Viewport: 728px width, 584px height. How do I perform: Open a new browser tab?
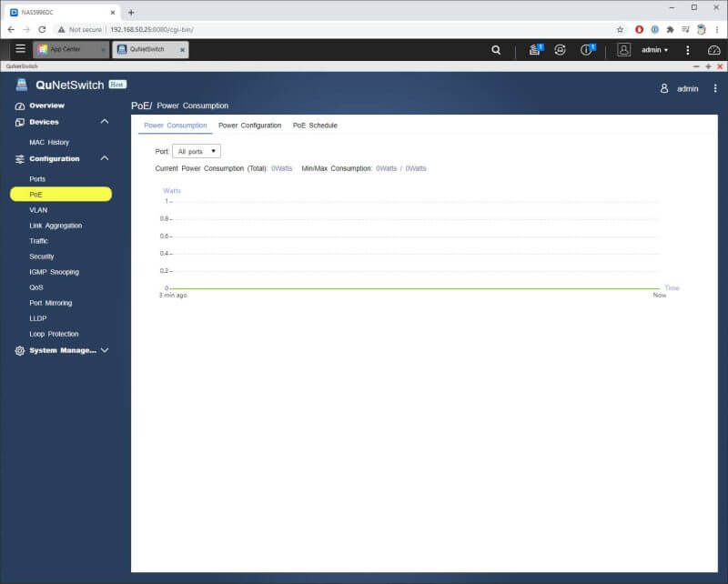pyautogui.click(x=131, y=13)
